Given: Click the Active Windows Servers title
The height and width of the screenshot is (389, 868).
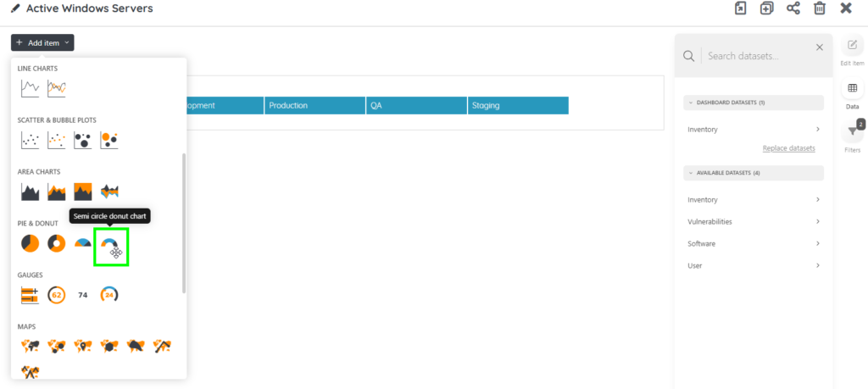Looking at the screenshot, I should point(90,8).
